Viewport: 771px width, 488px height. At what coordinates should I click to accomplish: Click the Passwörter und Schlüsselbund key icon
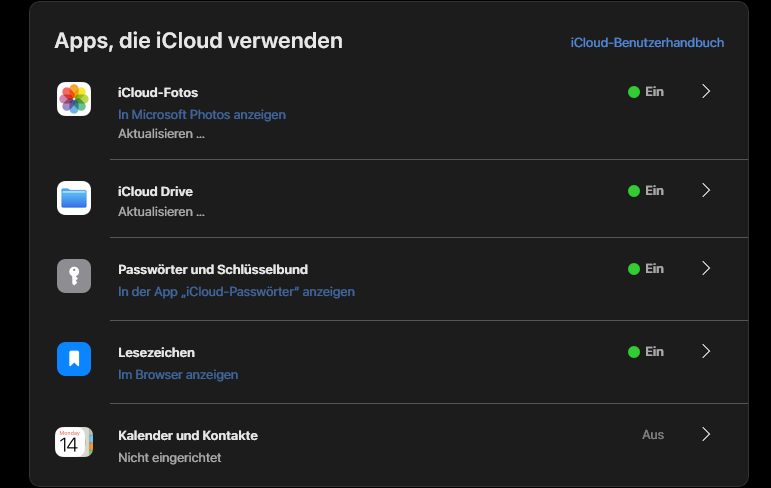(74, 276)
